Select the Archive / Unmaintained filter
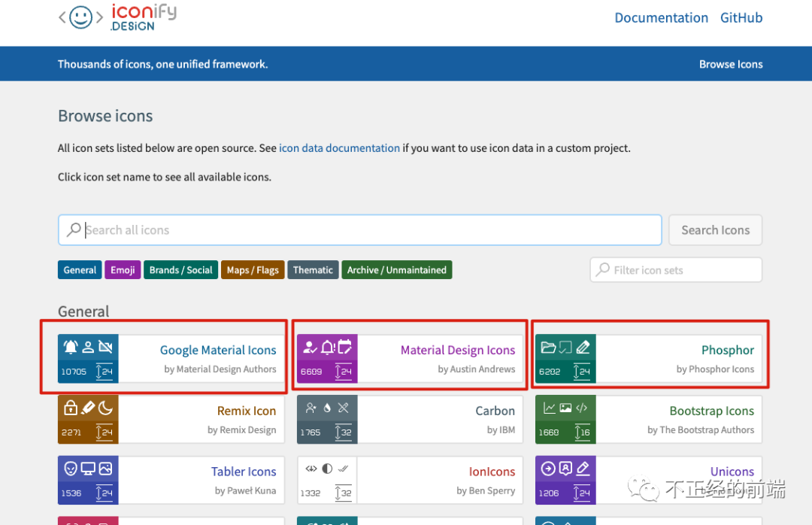Image resolution: width=812 pixels, height=525 pixels. point(397,270)
